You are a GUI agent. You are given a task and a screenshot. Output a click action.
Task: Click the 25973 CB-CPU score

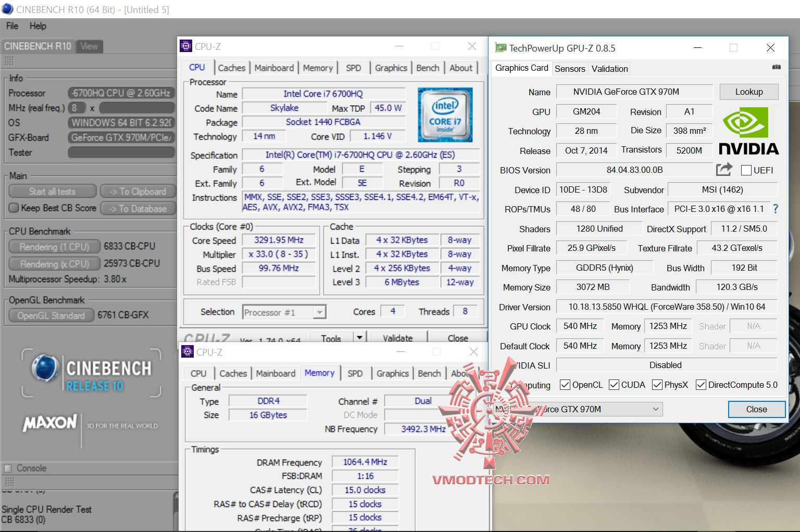tap(132, 263)
